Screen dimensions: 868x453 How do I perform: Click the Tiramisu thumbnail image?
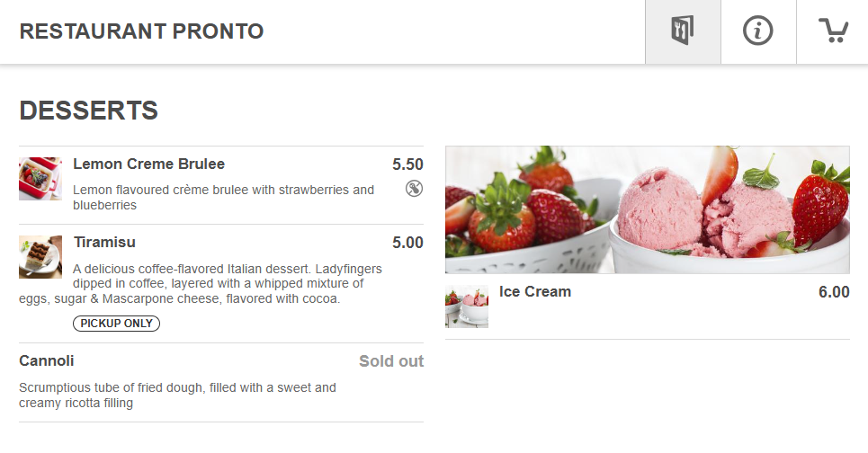40,257
